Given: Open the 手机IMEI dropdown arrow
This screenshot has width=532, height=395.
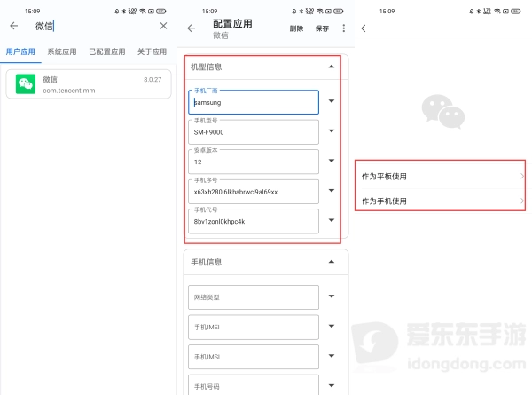Looking at the screenshot, I should 332,326.
